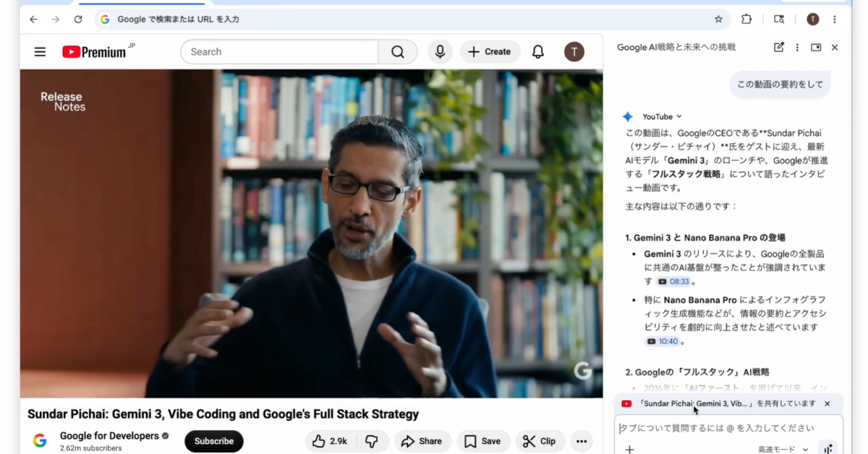Jump to 08:33 timestamp link
The height and width of the screenshot is (454, 868).
673,282
